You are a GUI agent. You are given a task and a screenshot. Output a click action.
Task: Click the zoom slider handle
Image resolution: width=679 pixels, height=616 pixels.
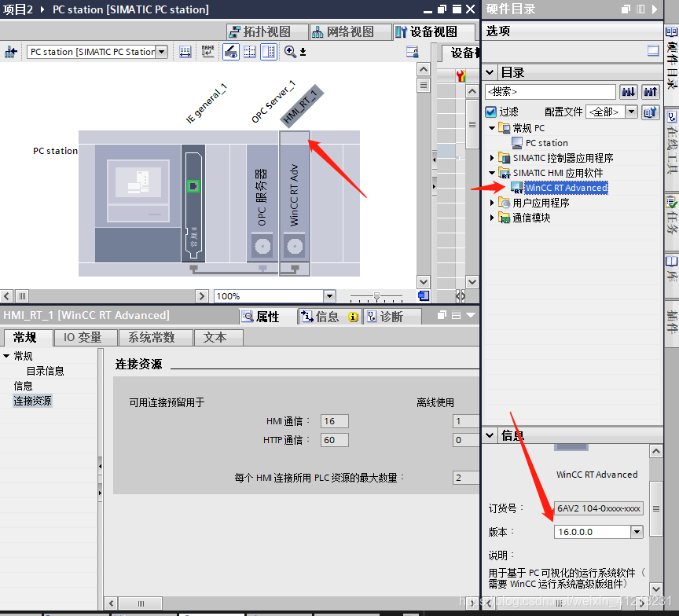376,296
